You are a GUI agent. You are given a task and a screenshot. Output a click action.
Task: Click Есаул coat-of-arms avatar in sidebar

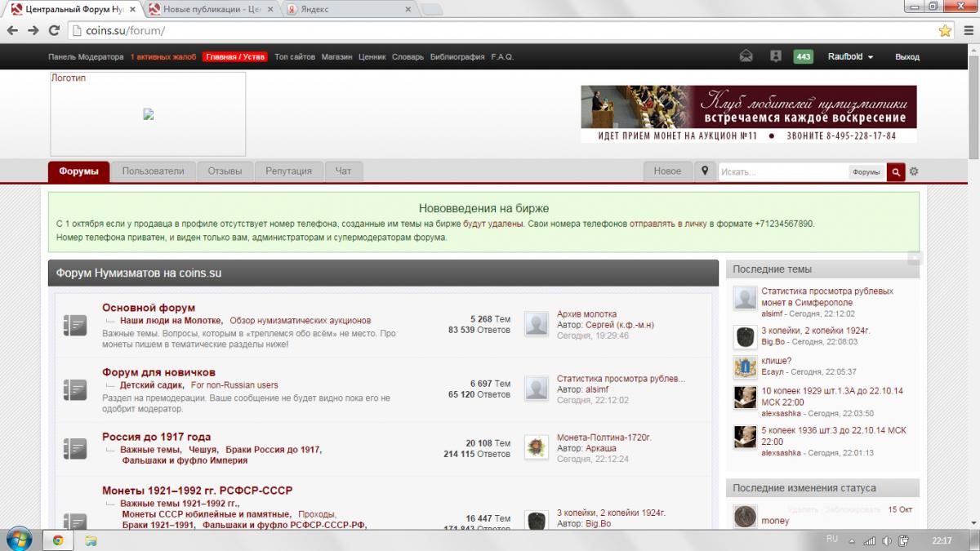coord(745,367)
